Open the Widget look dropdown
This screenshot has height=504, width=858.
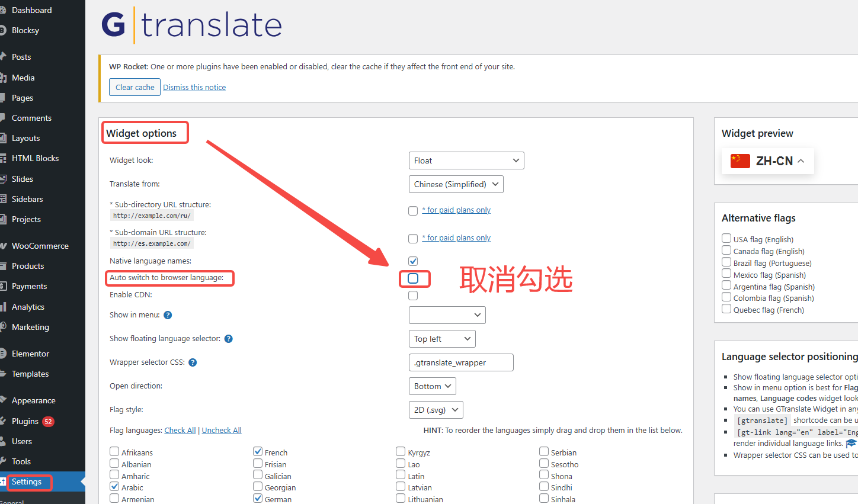pyautogui.click(x=466, y=160)
